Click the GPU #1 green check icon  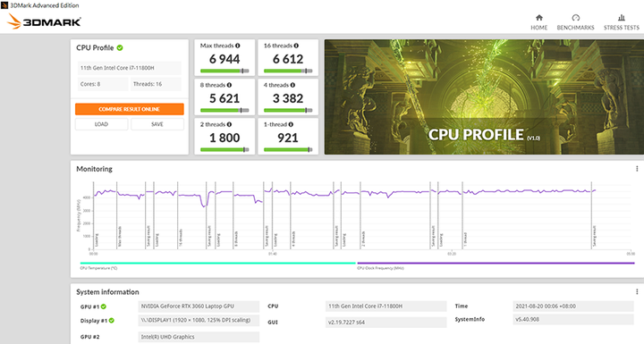pyautogui.click(x=104, y=306)
